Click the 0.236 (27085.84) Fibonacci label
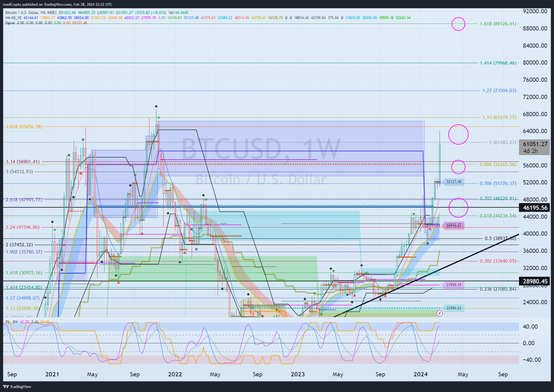The width and height of the screenshot is (554, 392). [x=498, y=289]
